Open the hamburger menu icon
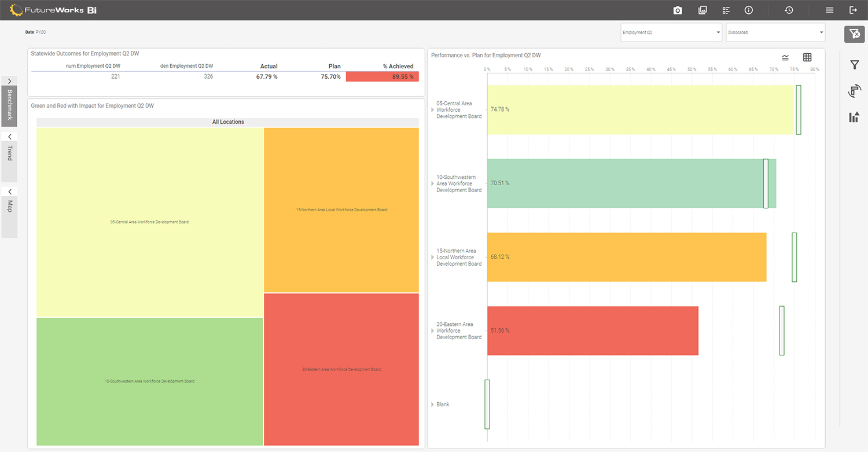Screen dimensions: 868x452 (x=829, y=10)
